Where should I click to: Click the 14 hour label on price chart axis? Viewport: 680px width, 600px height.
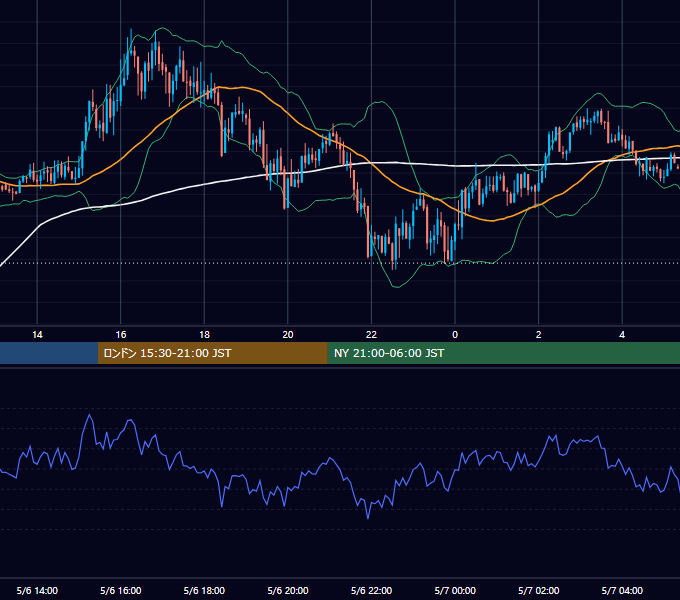click(x=37, y=335)
